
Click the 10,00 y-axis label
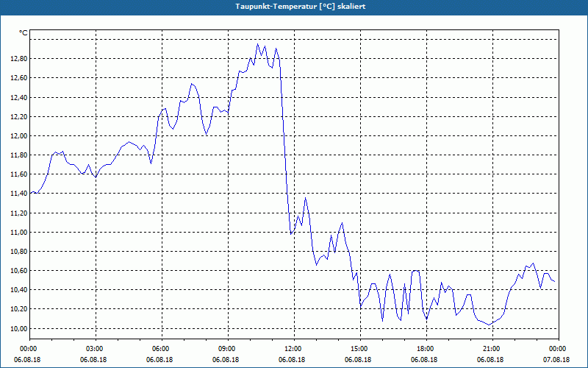pyautogui.click(x=20, y=328)
